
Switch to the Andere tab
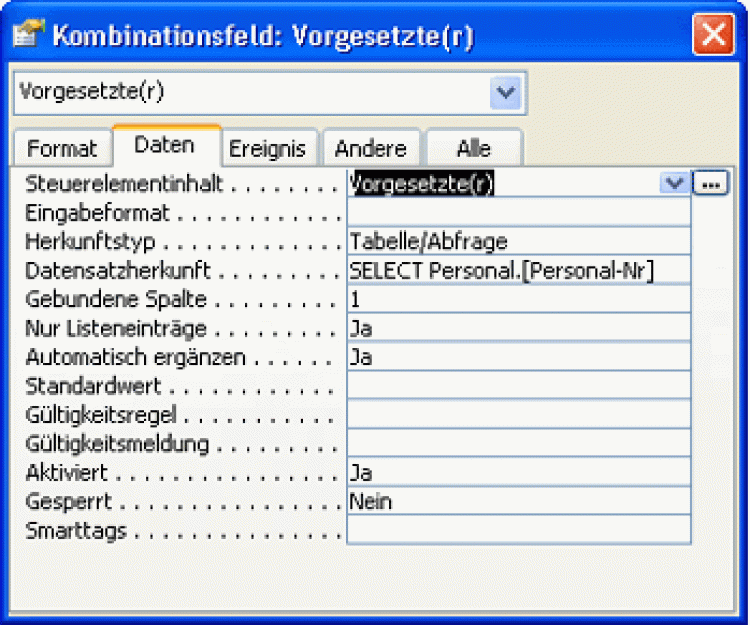(x=370, y=149)
